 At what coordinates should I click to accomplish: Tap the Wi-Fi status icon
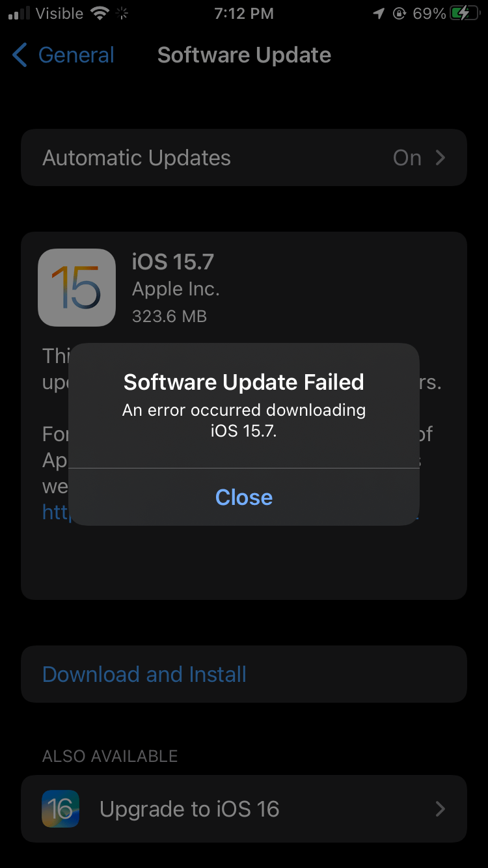[100, 14]
